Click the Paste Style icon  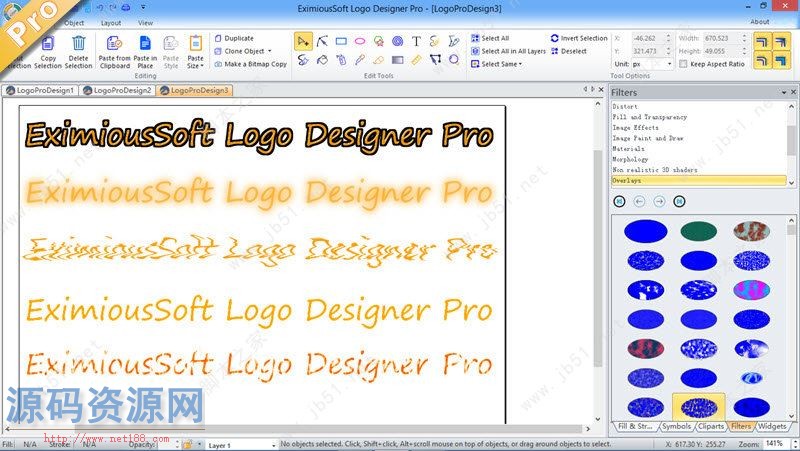click(171, 43)
